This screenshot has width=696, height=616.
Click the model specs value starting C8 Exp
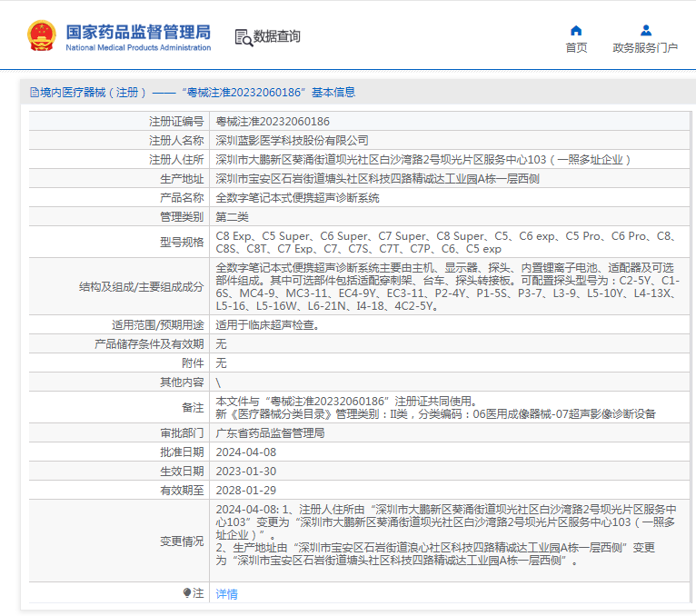point(446,243)
